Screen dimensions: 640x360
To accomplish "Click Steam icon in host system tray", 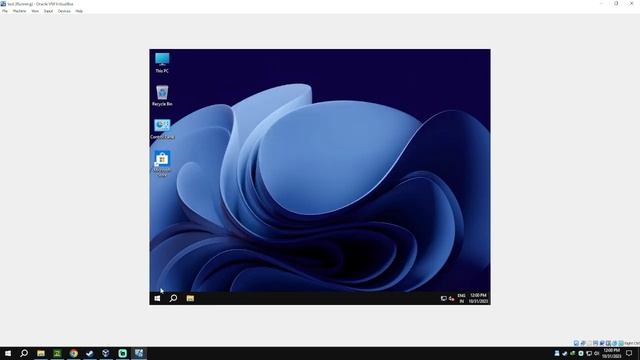I will (564, 353).
